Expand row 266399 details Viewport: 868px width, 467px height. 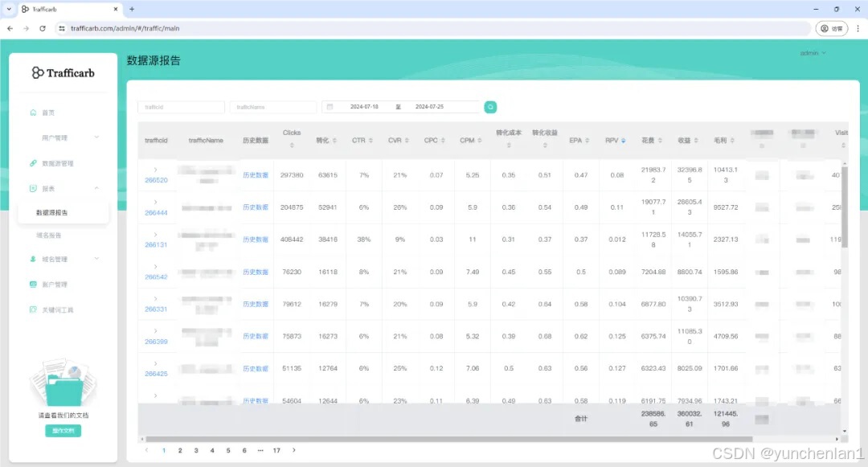click(156, 331)
